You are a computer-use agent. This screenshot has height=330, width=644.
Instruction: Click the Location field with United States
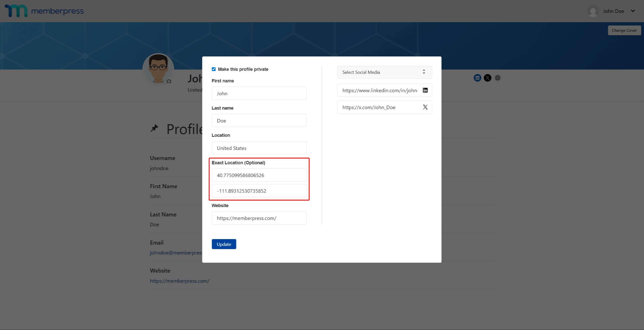[x=259, y=148]
